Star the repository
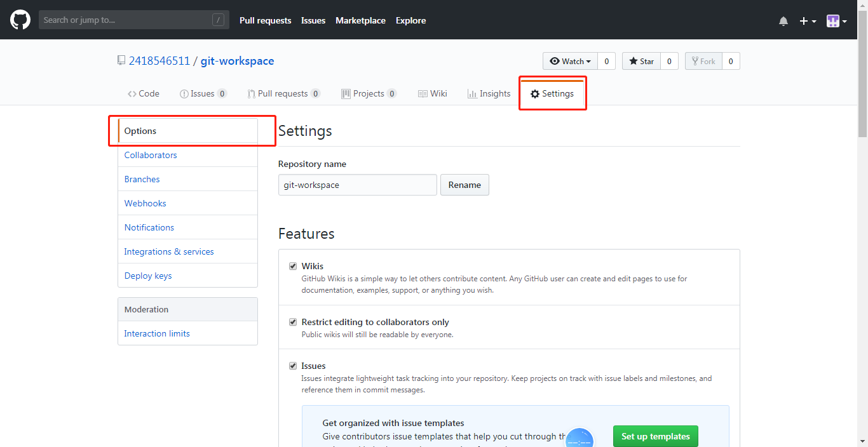This screenshot has height=447, width=868. (x=641, y=61)
